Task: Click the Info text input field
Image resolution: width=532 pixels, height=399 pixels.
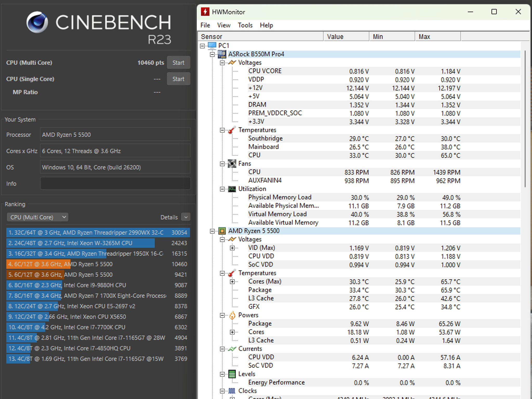Action: click(115, 184)
